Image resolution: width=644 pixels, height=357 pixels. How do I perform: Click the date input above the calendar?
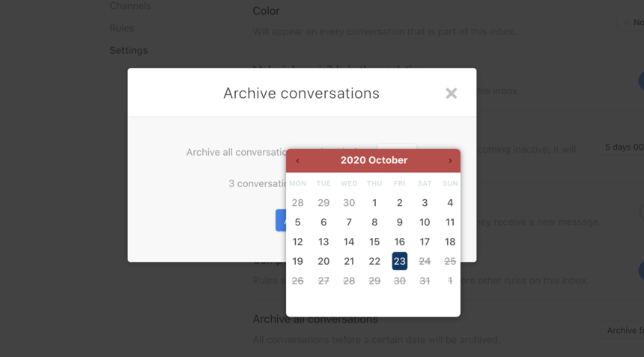click(x=397, y=147)
